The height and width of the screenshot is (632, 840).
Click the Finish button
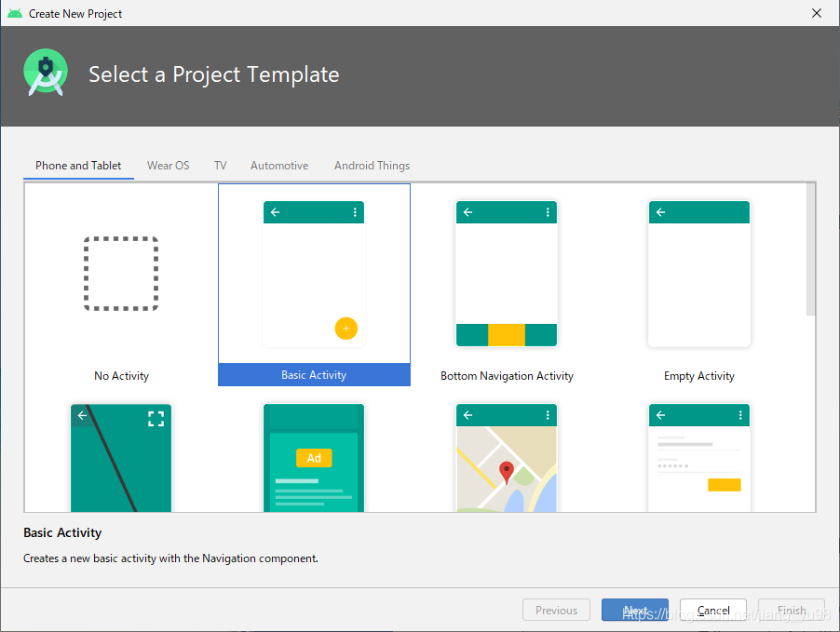point(792,610)
